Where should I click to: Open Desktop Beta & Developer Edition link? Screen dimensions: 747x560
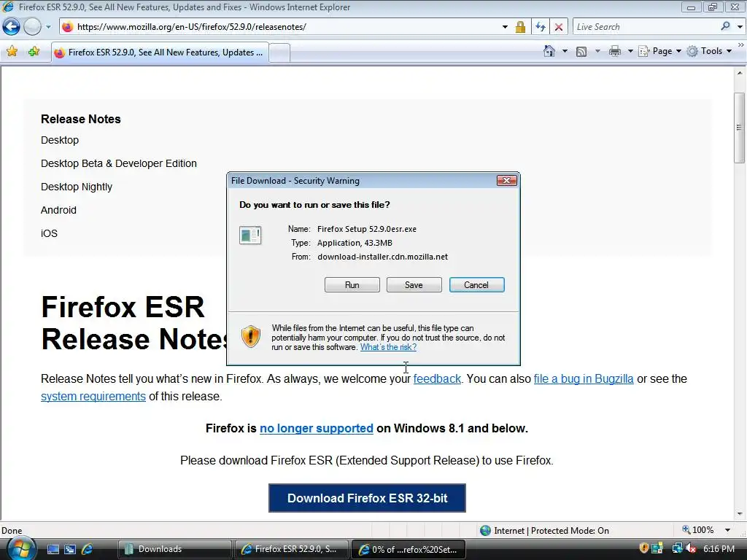coord(119,163)
